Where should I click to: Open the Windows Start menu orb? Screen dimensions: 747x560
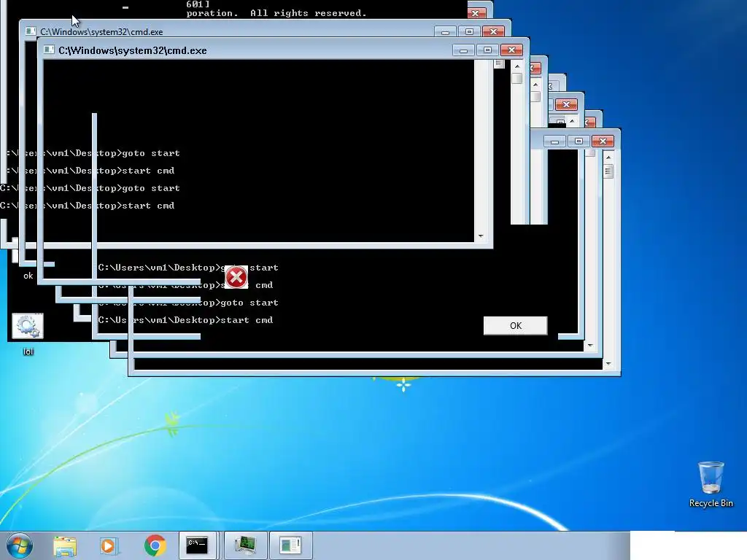coord(20,545)
